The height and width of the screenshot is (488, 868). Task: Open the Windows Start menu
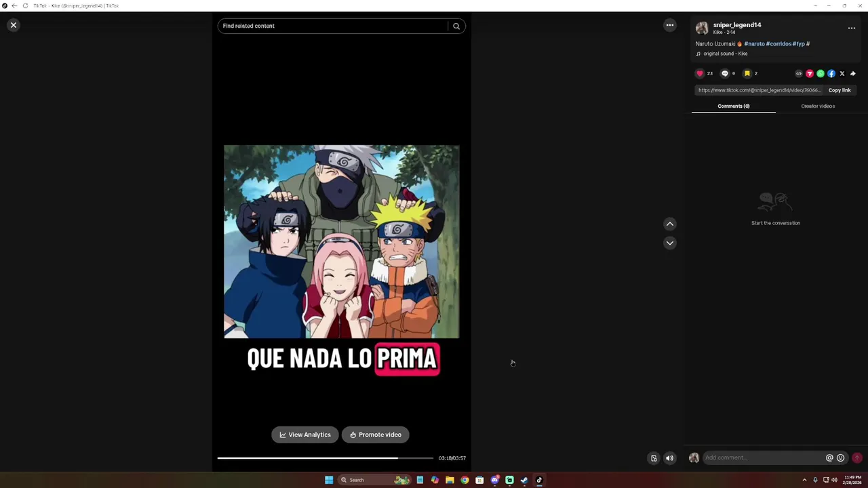(329, 480)
